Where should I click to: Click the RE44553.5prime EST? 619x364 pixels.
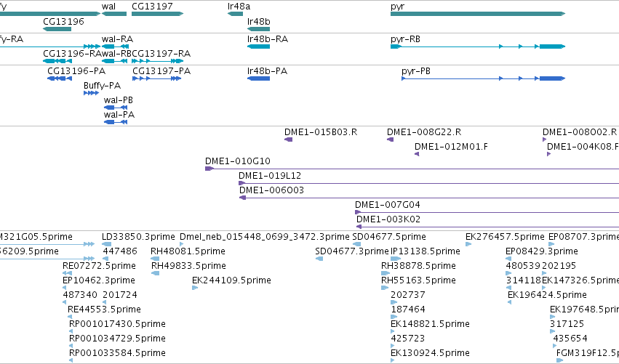70,317
